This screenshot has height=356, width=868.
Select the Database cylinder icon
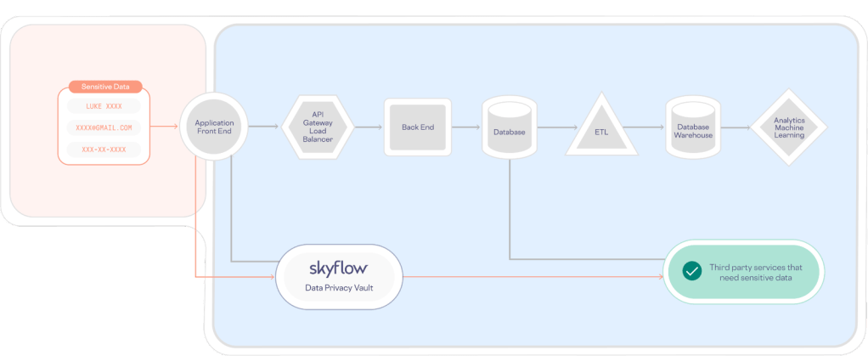[509, 130]
